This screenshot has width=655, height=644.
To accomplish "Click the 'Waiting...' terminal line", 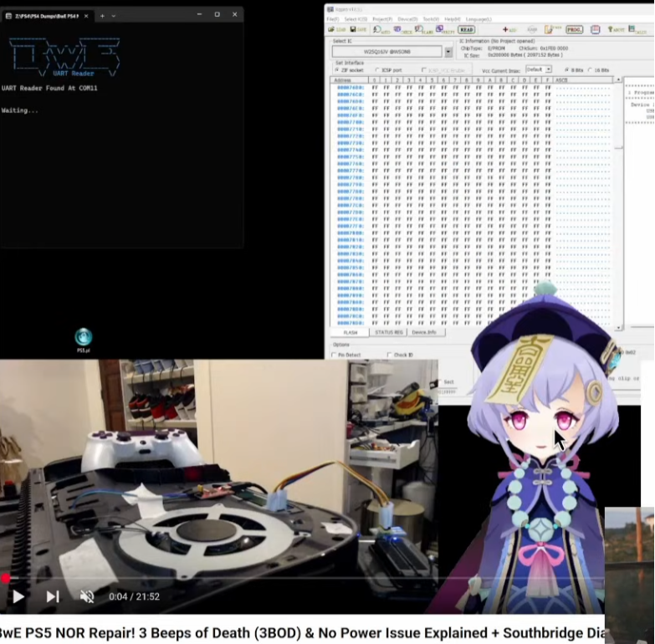I will [x=19, y=110].
